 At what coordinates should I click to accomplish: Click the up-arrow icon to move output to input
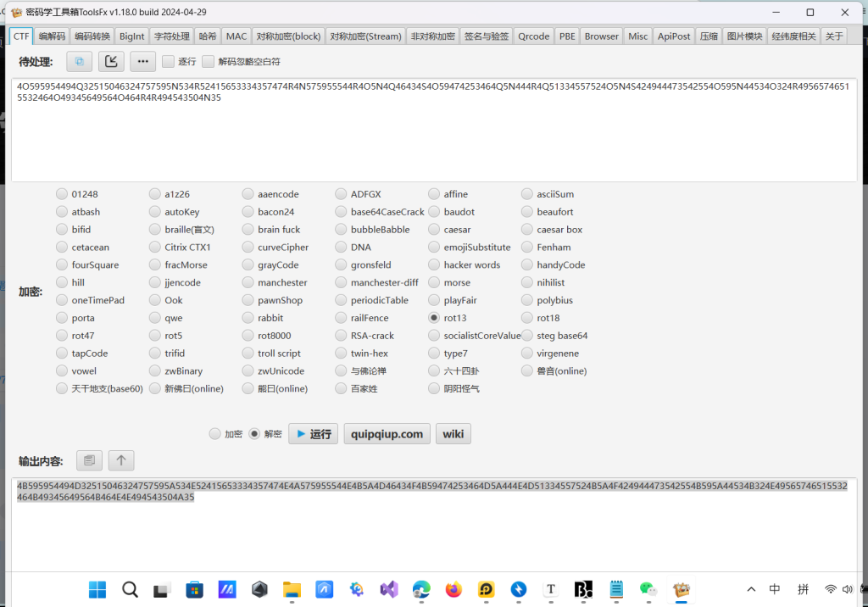click(120, 460)
